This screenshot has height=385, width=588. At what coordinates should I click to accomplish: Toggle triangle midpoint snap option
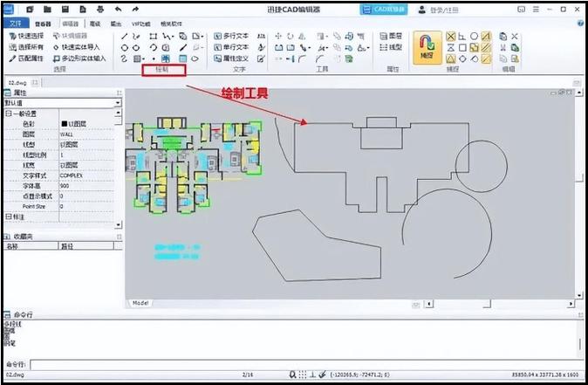point(451,58)
